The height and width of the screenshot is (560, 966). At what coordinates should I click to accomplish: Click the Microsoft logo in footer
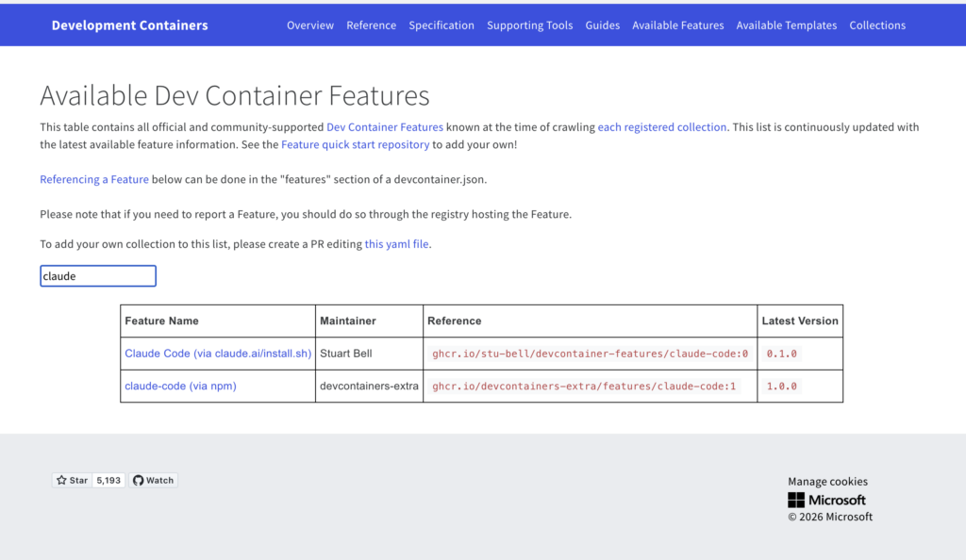pyautogui.click(x=826, y=500)
